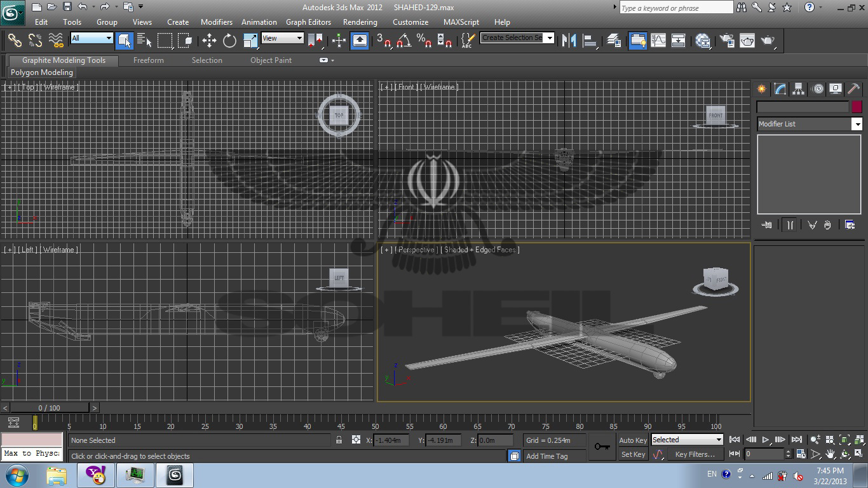Open the Hierarchy command panel tab
Image resolution: width=868 pixels, height=488 pixels.
click(799, 89)
